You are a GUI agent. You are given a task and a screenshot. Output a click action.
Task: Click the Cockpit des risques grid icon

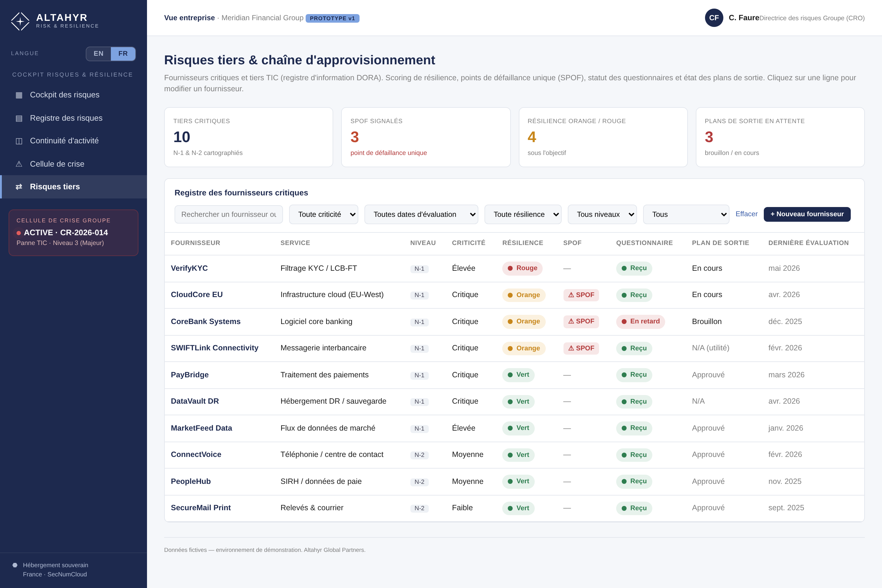pos(19,95)
